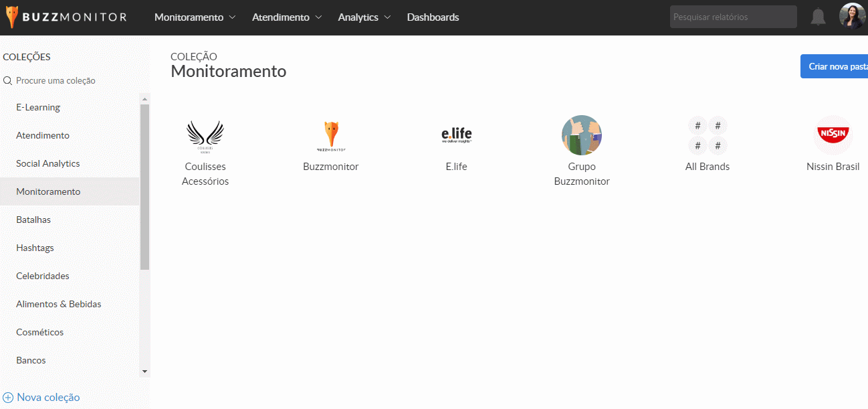Open the Nissin Brasil brand folder

tap(833, 135)
